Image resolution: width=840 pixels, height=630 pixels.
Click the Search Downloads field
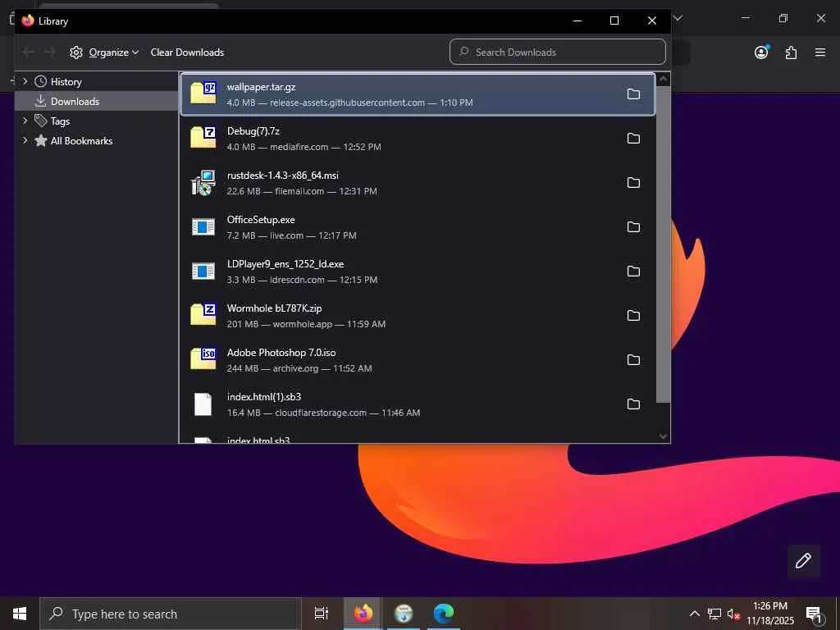pos(558,52)
